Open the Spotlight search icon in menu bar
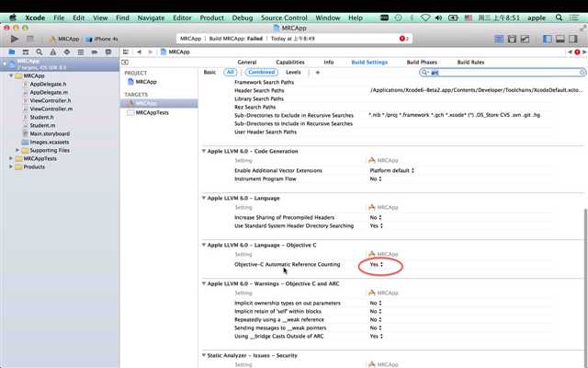The width and height of the screenshot is (588, 368). tap(559, 17)
